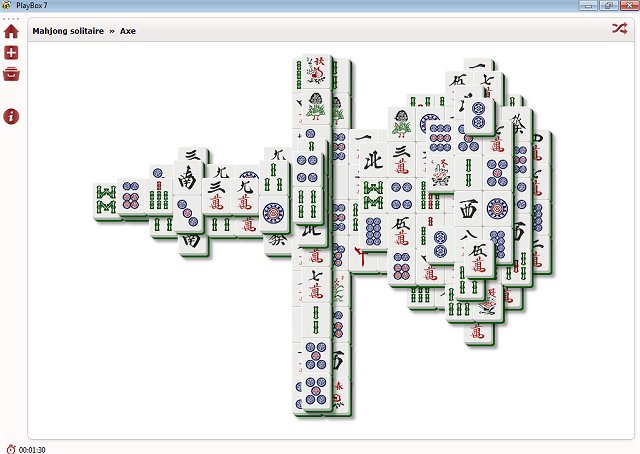640x454 pixels.
Task: Click the stopwatch icon beside the timer
Action: pyautogui.click(x=11, y=449)
